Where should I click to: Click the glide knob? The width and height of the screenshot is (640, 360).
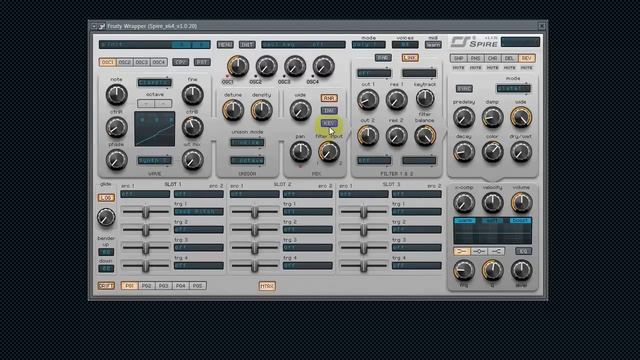pos(106,217)
